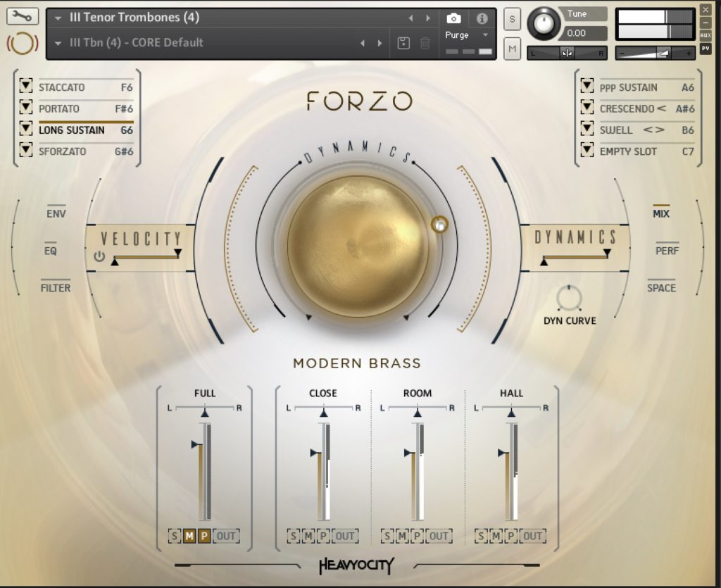Minimize the instrument view with the minus button
721x588 pixels.
point(706,22)
